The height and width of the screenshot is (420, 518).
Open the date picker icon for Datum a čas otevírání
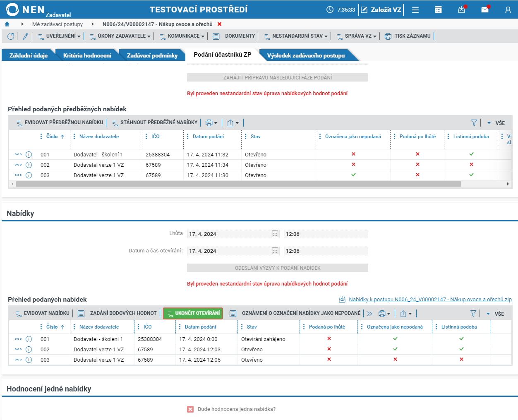point(275,251)
